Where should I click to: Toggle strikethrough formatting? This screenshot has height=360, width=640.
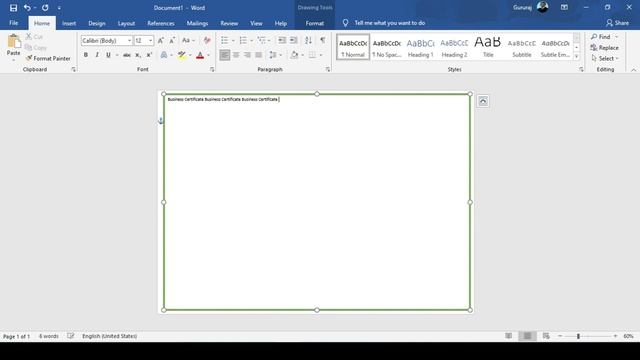coord(127,55)
